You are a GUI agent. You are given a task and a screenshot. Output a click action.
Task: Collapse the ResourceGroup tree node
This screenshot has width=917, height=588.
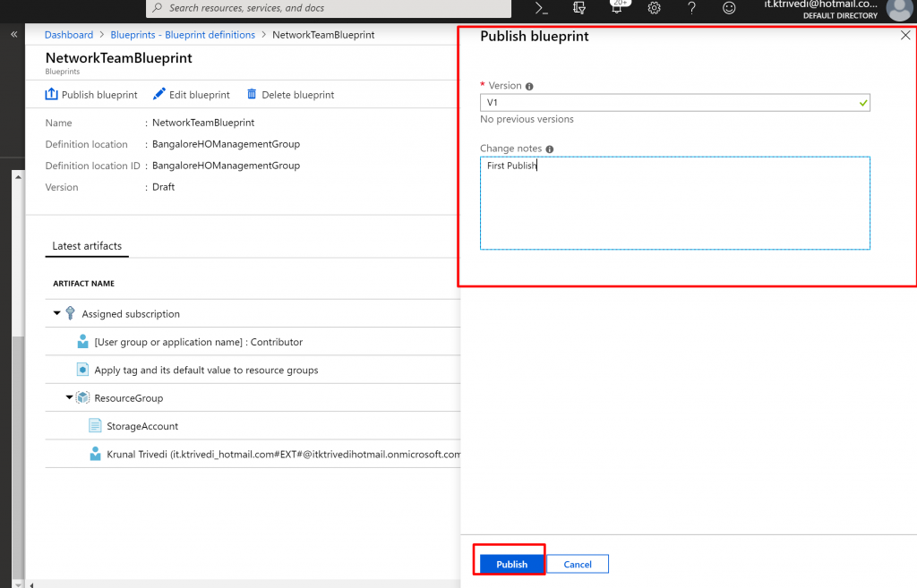[70, 397]
